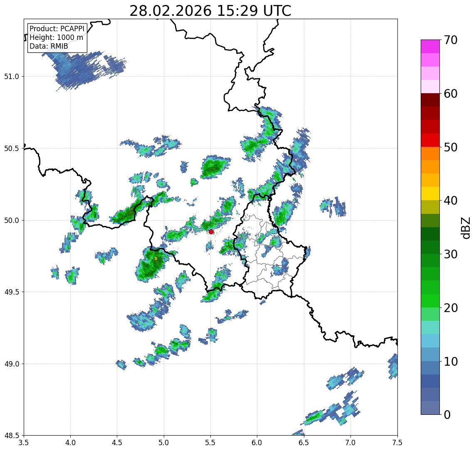Select the "Product: PCAPPI" legend line
The width and height of the screenshot is (476, 451).
pyautogui.click(x=57, y=29)
